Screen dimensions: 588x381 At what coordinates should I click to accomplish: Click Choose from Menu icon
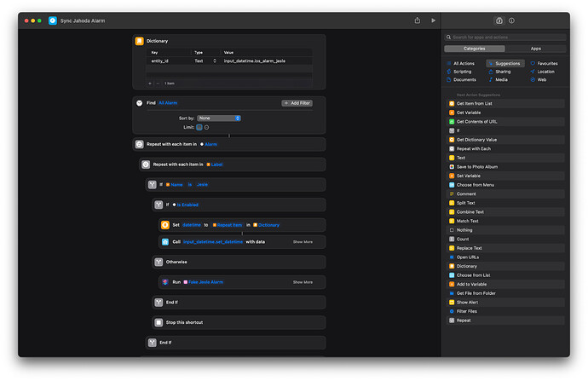coord(452,185)
